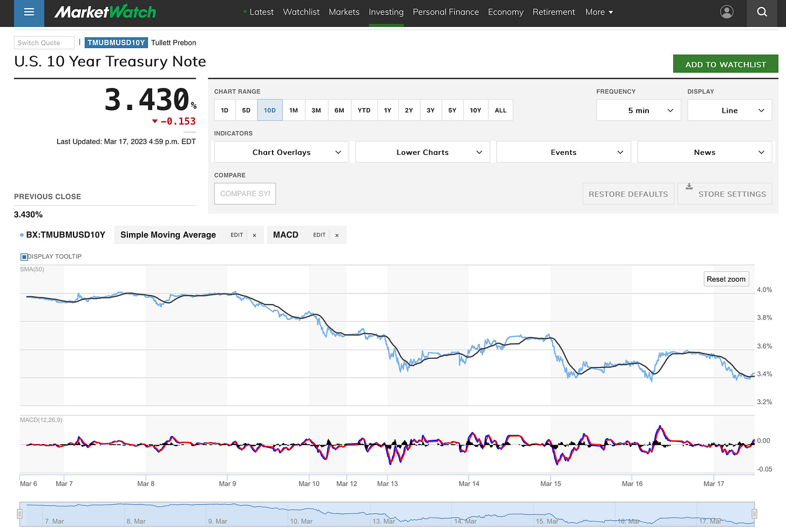Grab the right handle of chart navigator
This screenshot has height=532, width=786.
click(x=754, y=514)
